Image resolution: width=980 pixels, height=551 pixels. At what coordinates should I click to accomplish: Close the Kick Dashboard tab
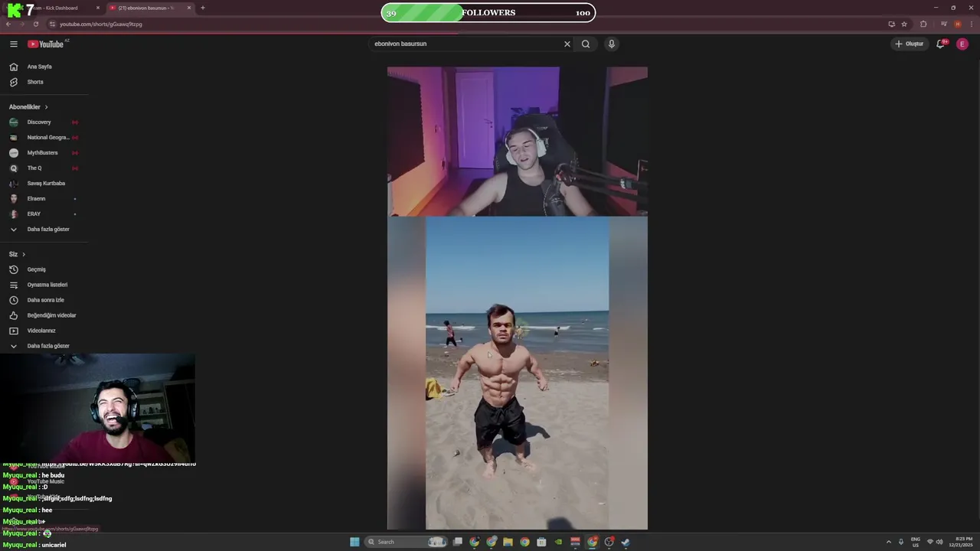click(98, 8)
